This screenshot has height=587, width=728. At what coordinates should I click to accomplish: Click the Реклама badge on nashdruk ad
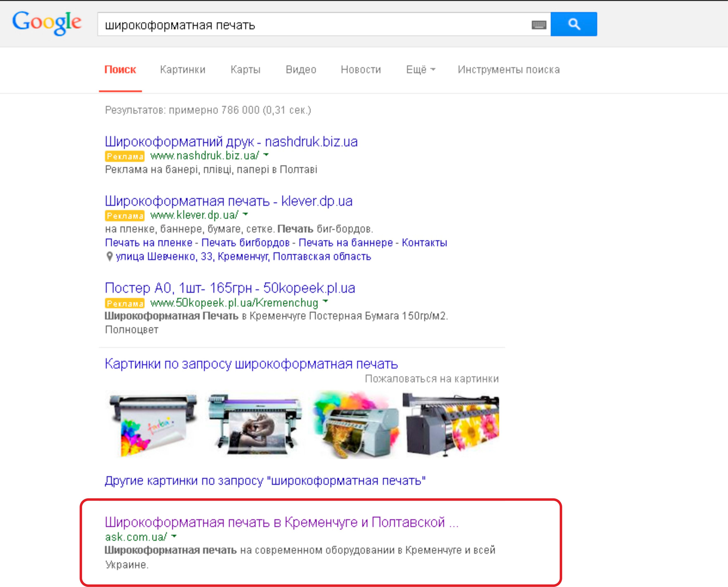125,156
